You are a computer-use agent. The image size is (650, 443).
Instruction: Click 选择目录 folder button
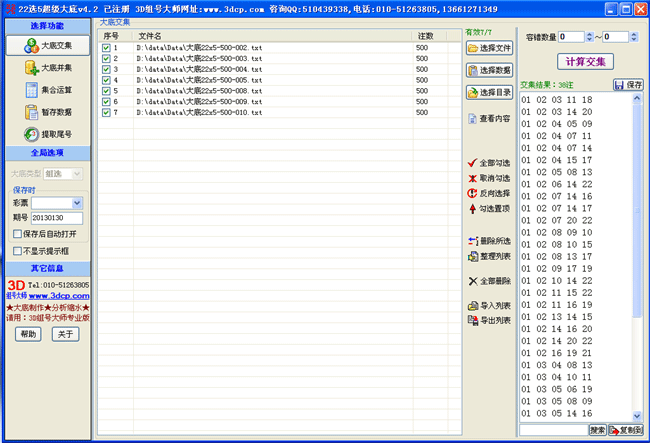[488, 93]
